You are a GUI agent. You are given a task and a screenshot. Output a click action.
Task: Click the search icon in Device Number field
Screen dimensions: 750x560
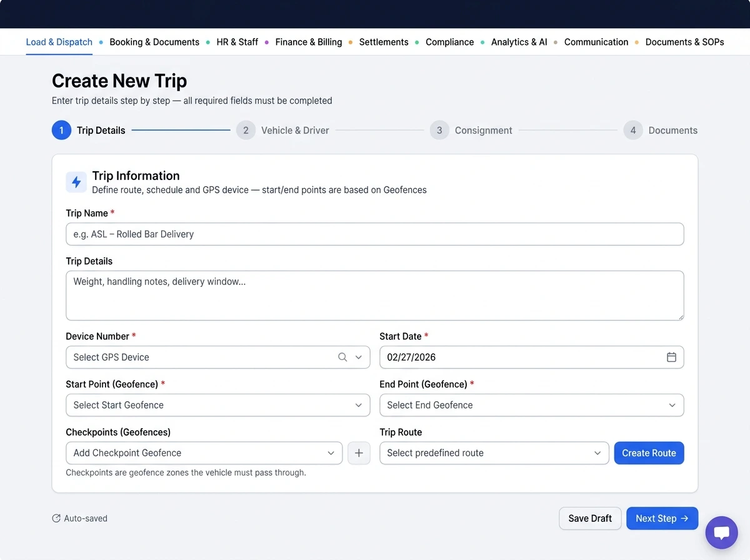(x=342, y=357)
